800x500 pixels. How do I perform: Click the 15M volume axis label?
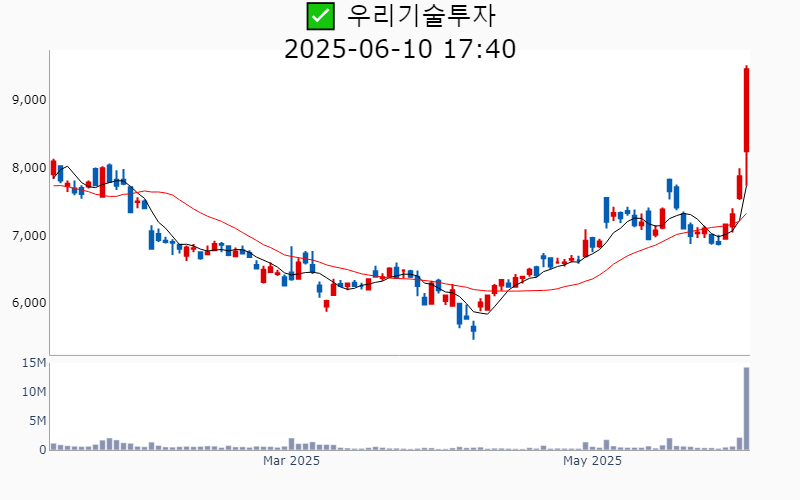pyautogui.click(x=34, y=363)
